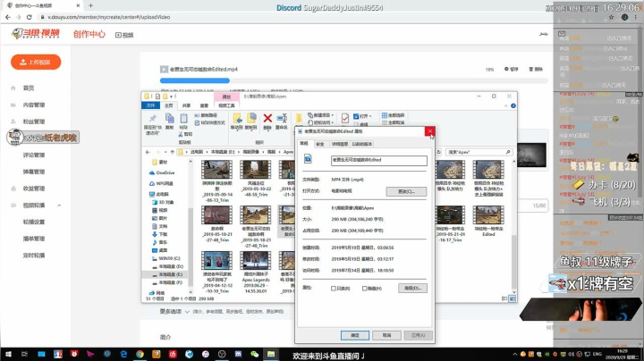Image resolution: width=644 pixels, height=361 pixels.
Task: Show hidden system tray icons chevron
Action: (514, 354)
